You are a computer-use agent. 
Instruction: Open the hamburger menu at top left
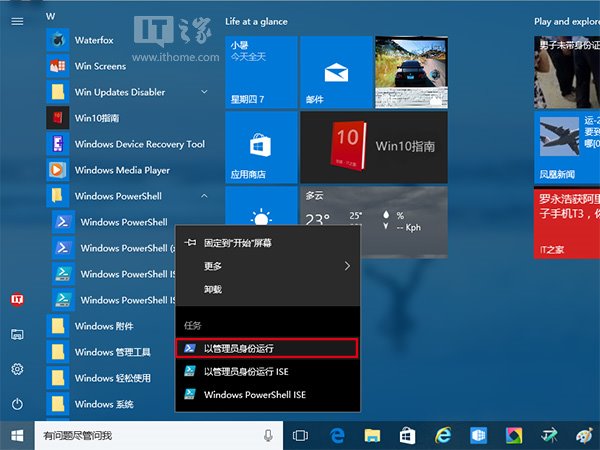click(x=17, y=21)
